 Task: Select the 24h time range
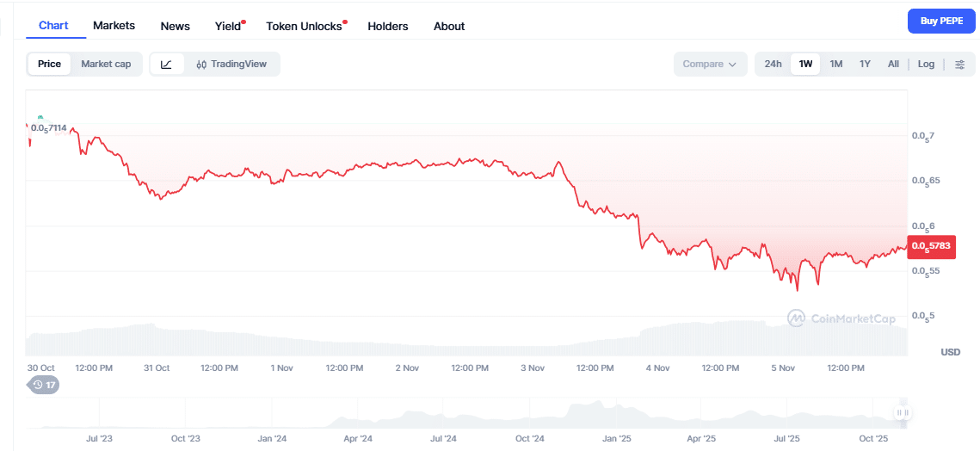click(x=773, y=64)
